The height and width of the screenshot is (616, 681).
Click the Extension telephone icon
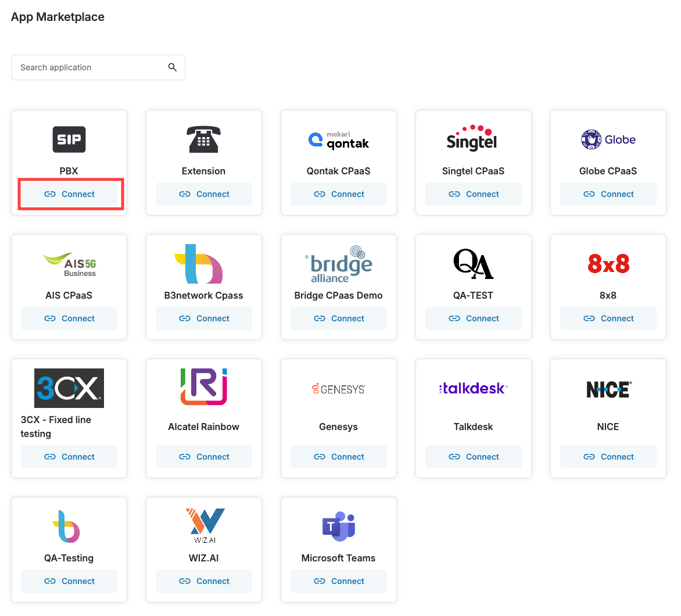coord(204,139)
